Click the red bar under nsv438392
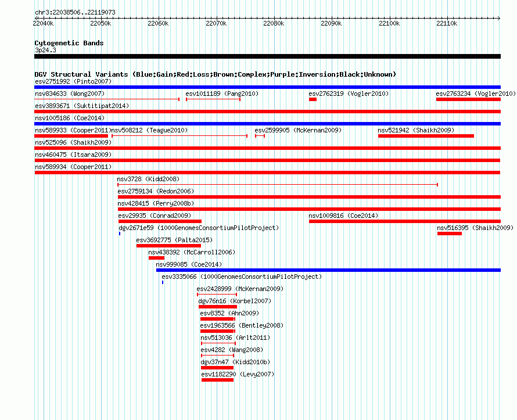Viewport: 517px width, 420px height. (156, 258)
